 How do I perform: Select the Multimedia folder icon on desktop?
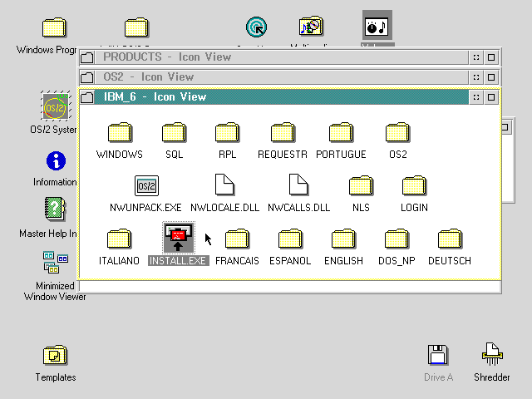tap(311, 26)
